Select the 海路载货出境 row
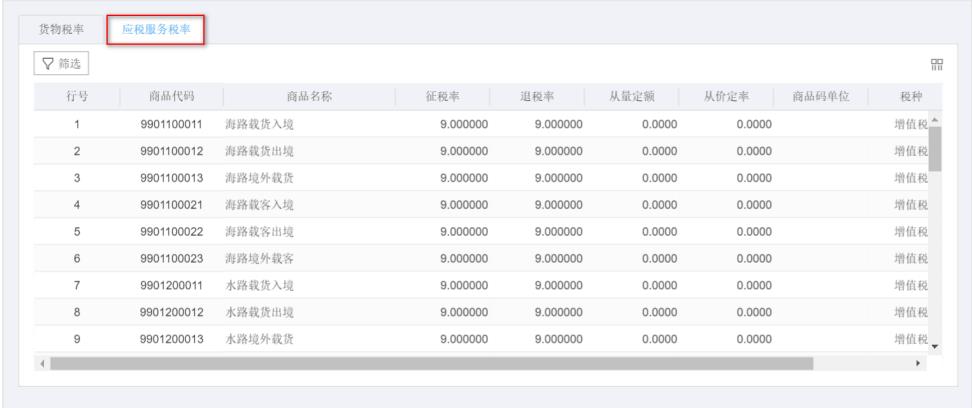The width and height of the screenshot is (973, 408). point(259,151)
